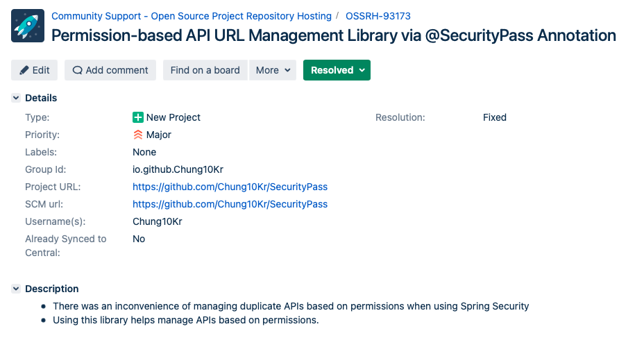Click the speech bubble comment icon
Viewport: 644px width, 347px height.
pyautogui.click(x=77, y=70)
